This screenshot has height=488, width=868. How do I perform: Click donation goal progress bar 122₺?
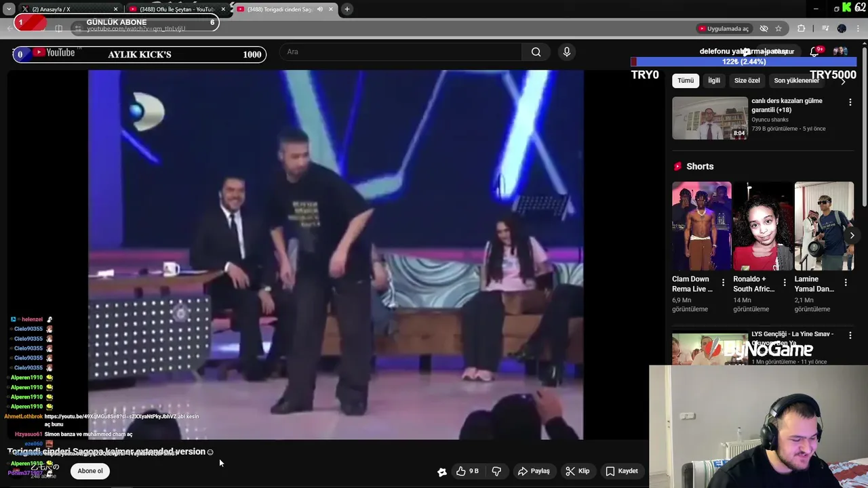744,62
